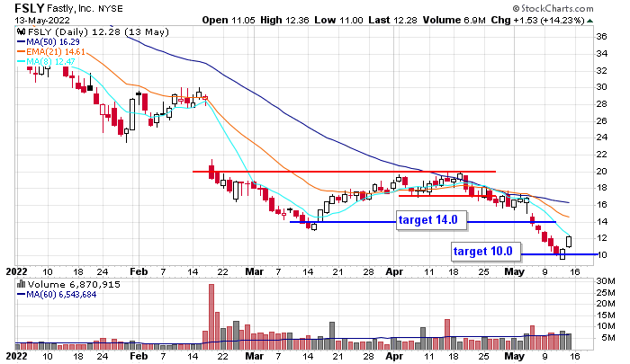Click the StockCharts.com copyright label
This screenshot has width=630, height=364.
click(x=553, y=8)
